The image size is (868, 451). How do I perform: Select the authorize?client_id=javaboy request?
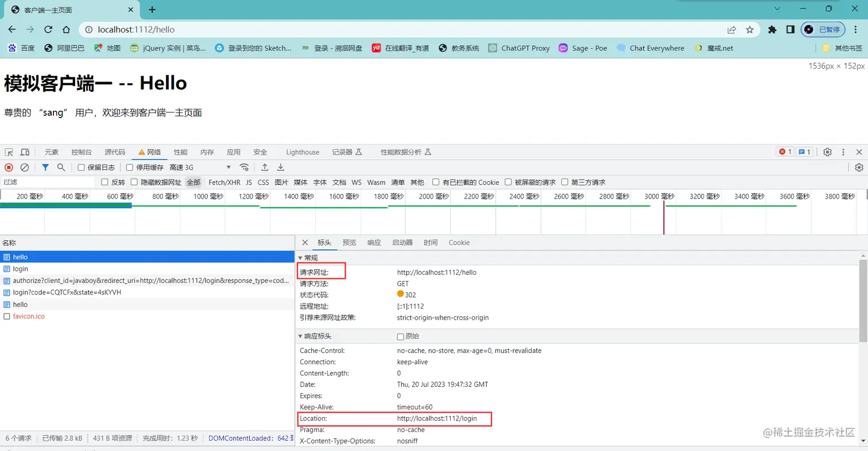pos(147,281)
